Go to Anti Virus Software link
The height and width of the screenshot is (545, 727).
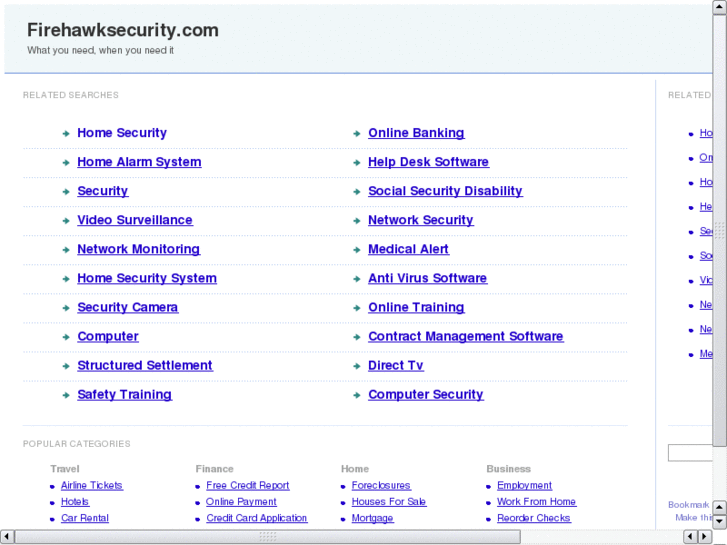click(x=427, y=278)
